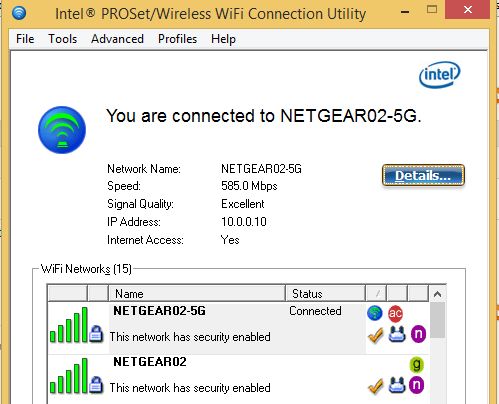Image resolution: width=499 pixels, height=404 pixels.
Task: Click the purple 'n' icon for NETGEAR02-5G
Action: 418,334
